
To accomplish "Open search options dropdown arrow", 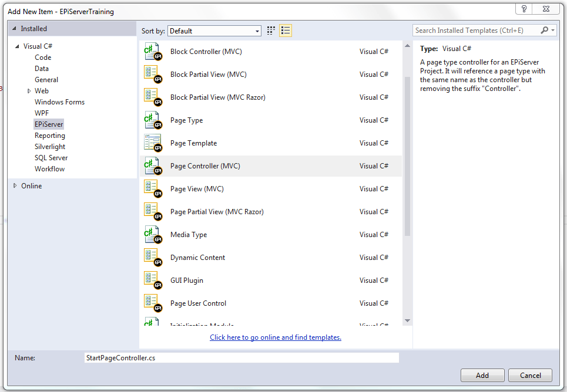I will 553,31.
